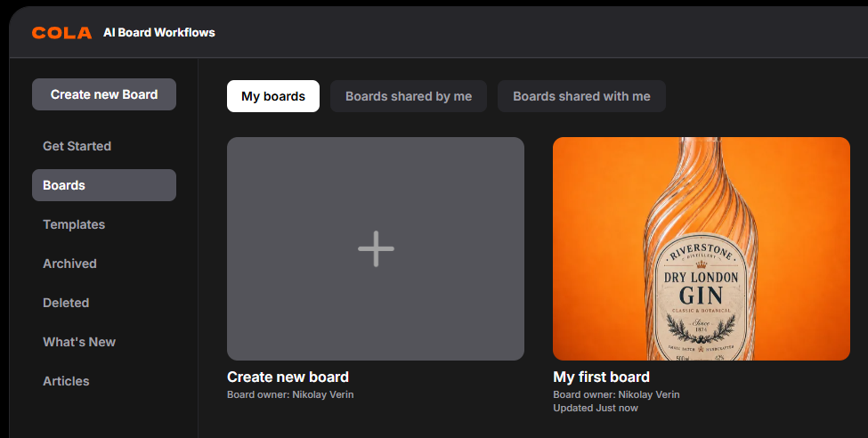Click 'Updated Just now' text
The image size is (868, 438).
coord(595,408)
